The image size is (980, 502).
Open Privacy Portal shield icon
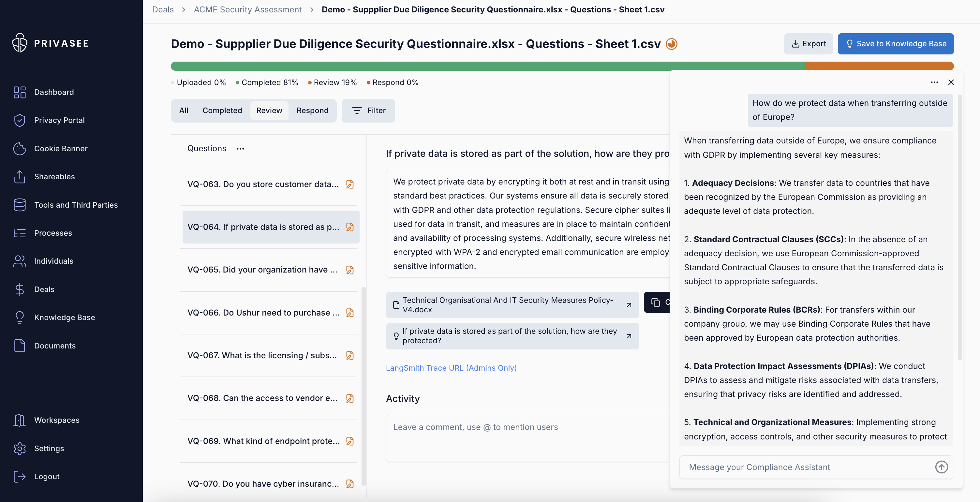tap(20, 120)
